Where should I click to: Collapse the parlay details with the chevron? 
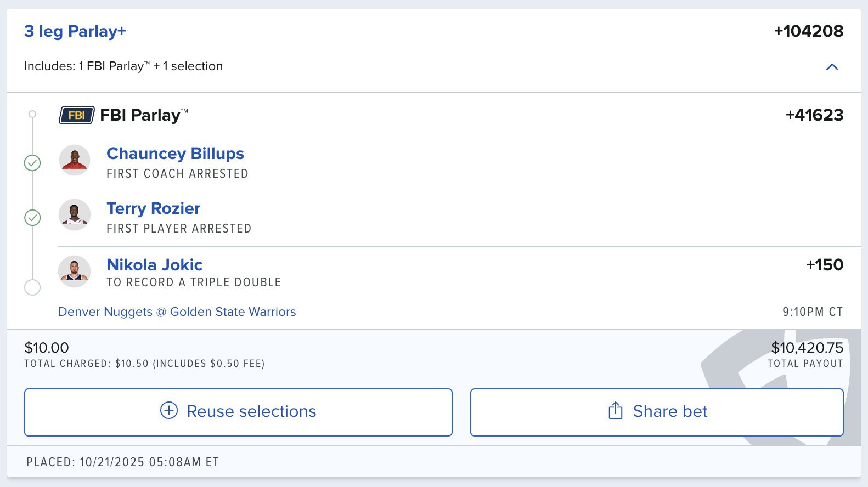[832, 67]
